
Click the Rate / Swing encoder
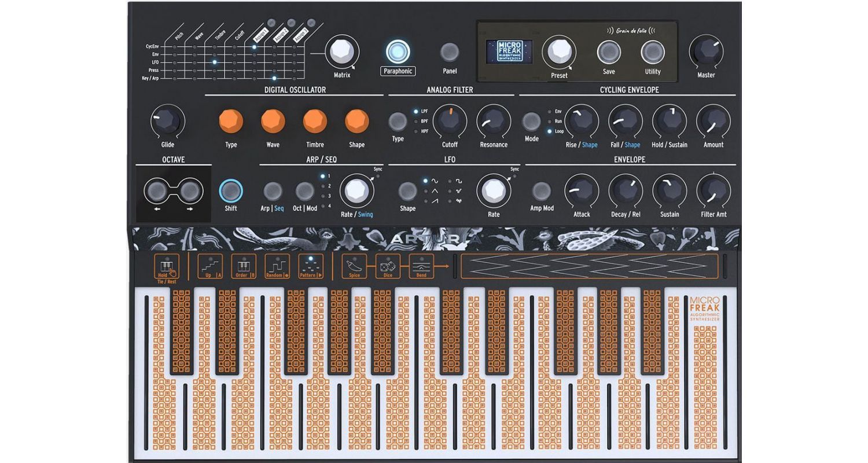click(x=356, y=190)
